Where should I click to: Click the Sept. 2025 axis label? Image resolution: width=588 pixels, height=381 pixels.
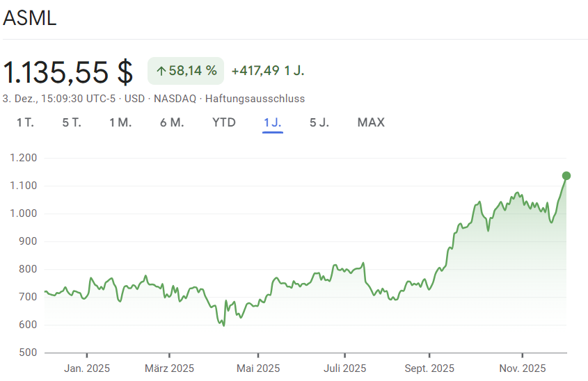click(429, 368)
